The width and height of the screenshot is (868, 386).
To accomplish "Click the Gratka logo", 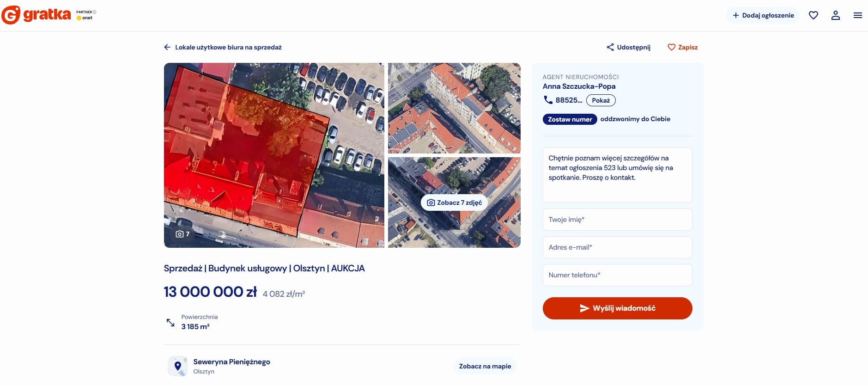I will [36, 15].
